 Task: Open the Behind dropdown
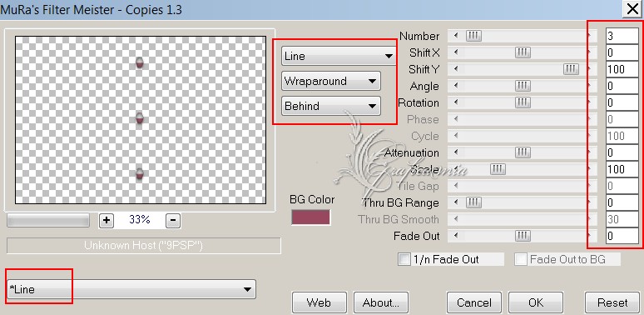331,106
